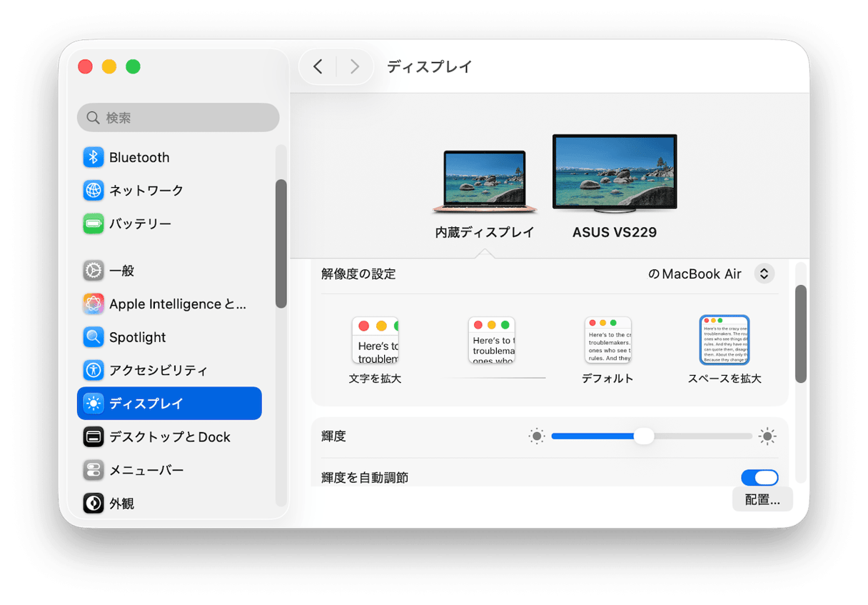Click the magnifier icon in search field

click(x=93, y=117)
